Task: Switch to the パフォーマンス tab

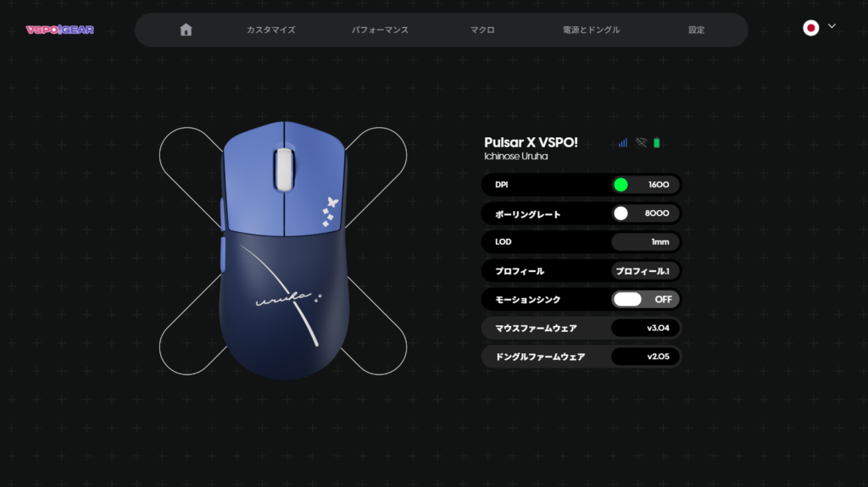Action: point(380,30)
